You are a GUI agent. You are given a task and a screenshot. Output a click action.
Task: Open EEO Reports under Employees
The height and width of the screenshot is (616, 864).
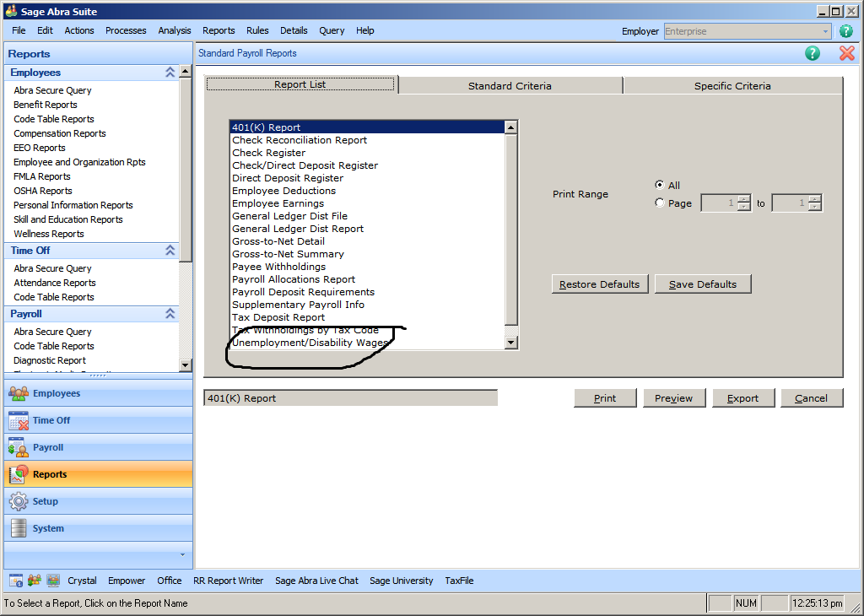(x=39, y=148)
